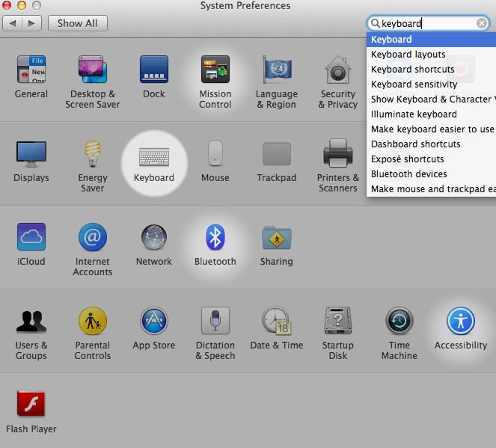Click the search magnifying glass icon
This screenshot has width=496, height=448.
(375, 23)
